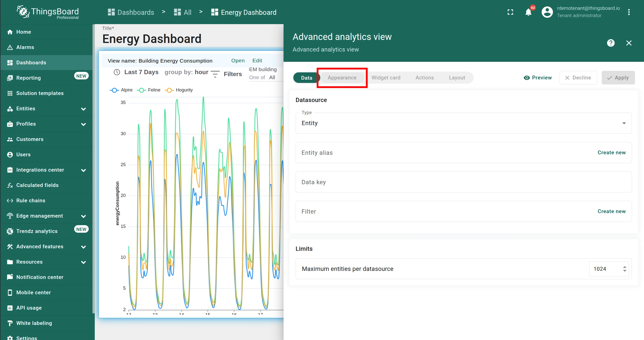
Task: Toggle Alpire legend series
Action: pos(121,90)
